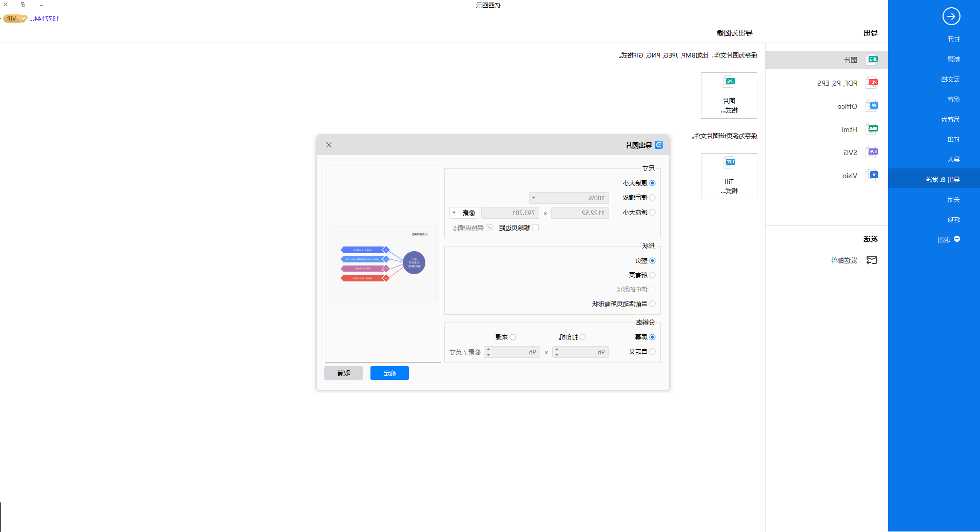The image size is (980, 532).
Task: Enable 移除页边距 checkbox
Action: pyautogui.click(x=536, y=228)
